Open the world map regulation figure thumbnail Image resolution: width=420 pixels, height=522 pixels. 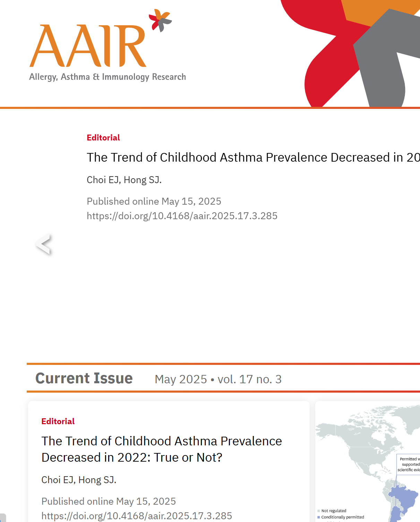click(368, 462)
